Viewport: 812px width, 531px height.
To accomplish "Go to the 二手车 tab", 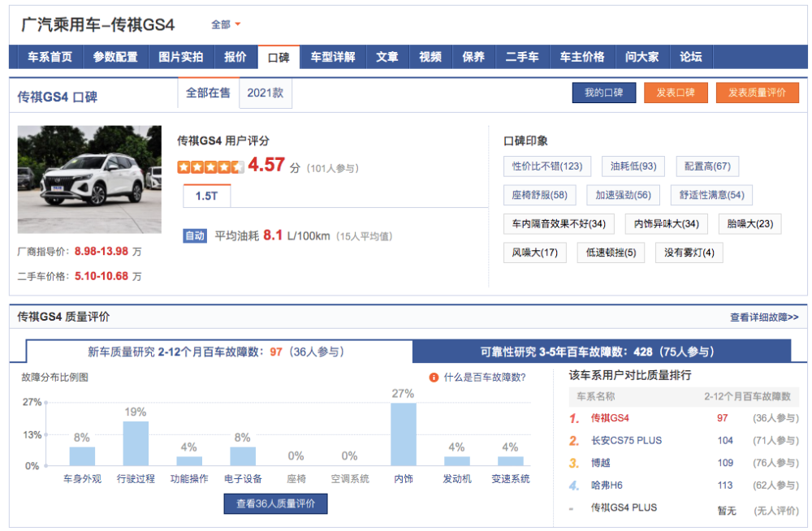I will [x=522, y=57].
